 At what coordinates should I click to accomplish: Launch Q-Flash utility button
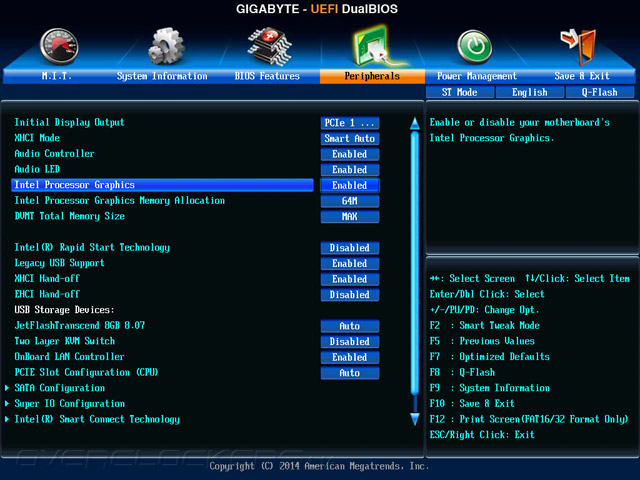pos(600,92)
